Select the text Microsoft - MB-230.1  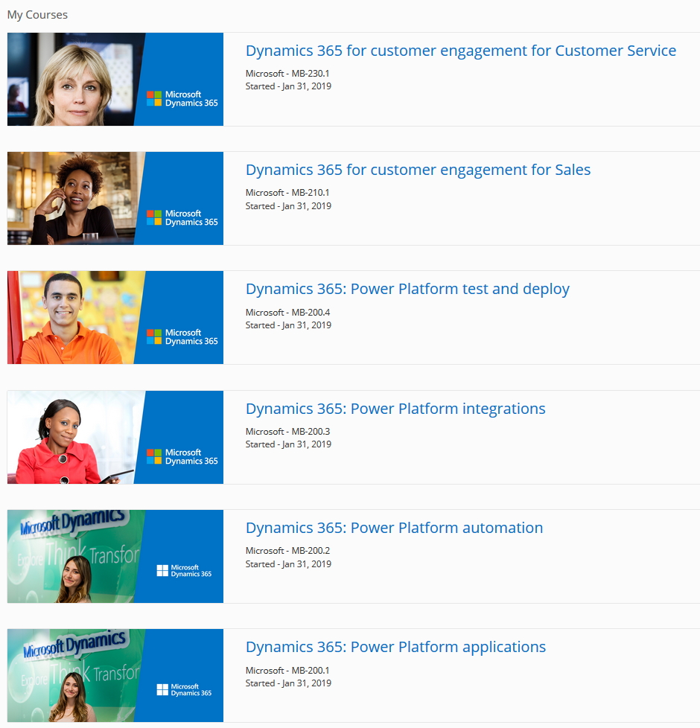pyautogui.click(x=287, y=74)
